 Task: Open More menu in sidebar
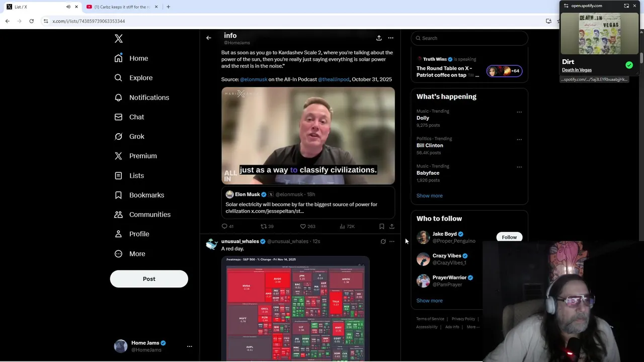pyautogui.click(x=130, y=254)
